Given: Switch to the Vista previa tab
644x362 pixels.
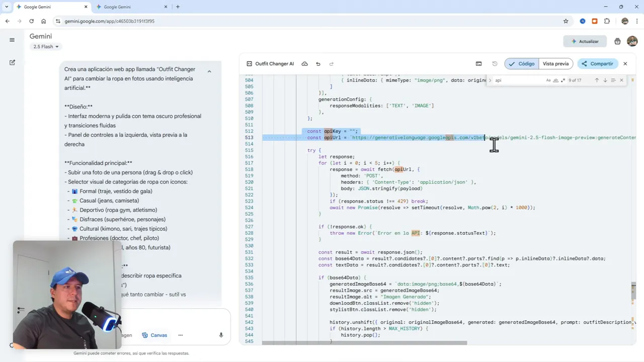Looking at the screenshot, I should [x=555, y=63].
